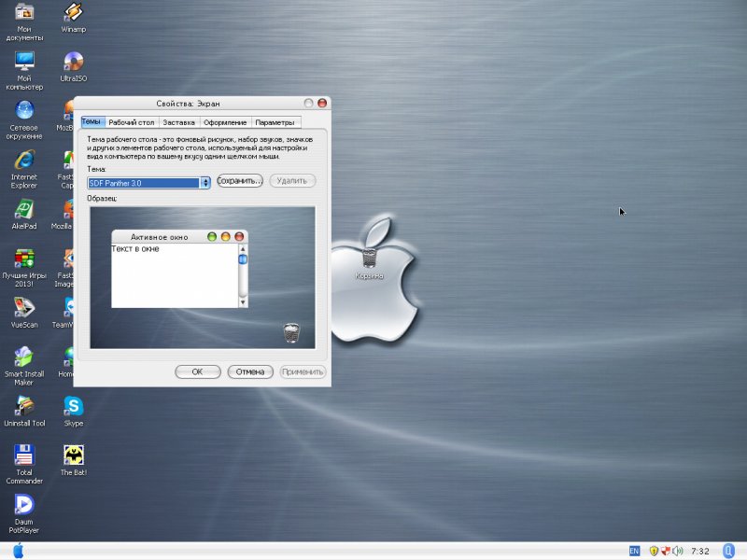Open Daum PotPlayer shortcut

pos(24,513)
